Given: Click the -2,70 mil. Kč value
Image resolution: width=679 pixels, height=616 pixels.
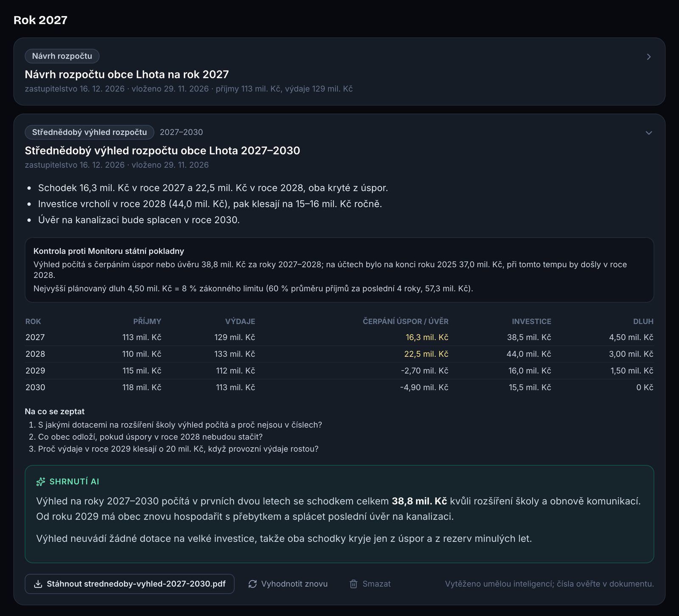Looking at the screenshot, I should 425,370.
